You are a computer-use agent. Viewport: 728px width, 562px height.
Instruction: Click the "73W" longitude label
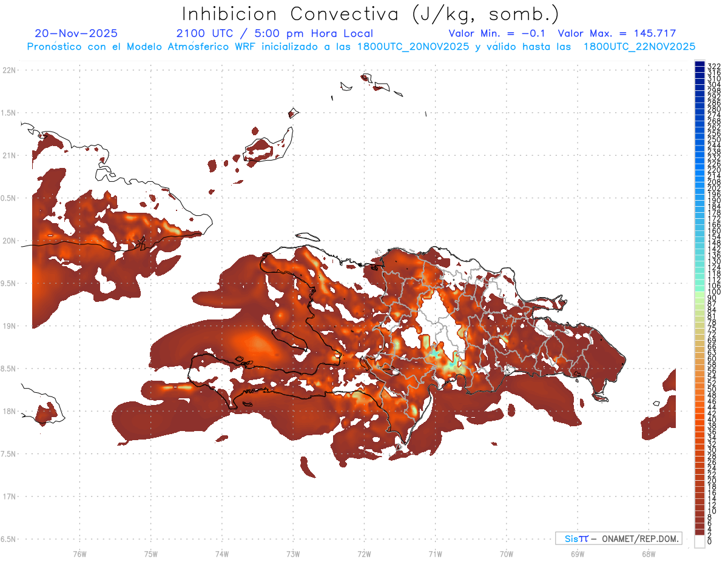293,554
